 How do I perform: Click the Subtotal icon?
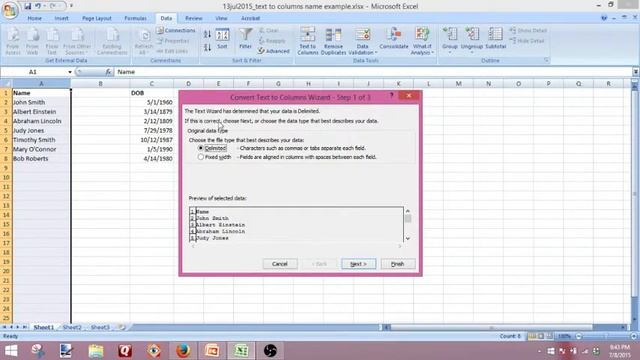(496, 38)
